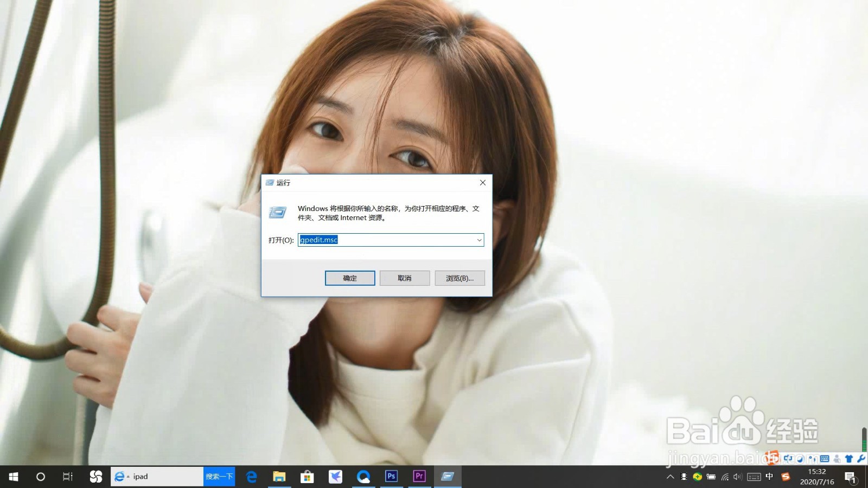Open Photoshop from the taskbar

coord(391,477)
